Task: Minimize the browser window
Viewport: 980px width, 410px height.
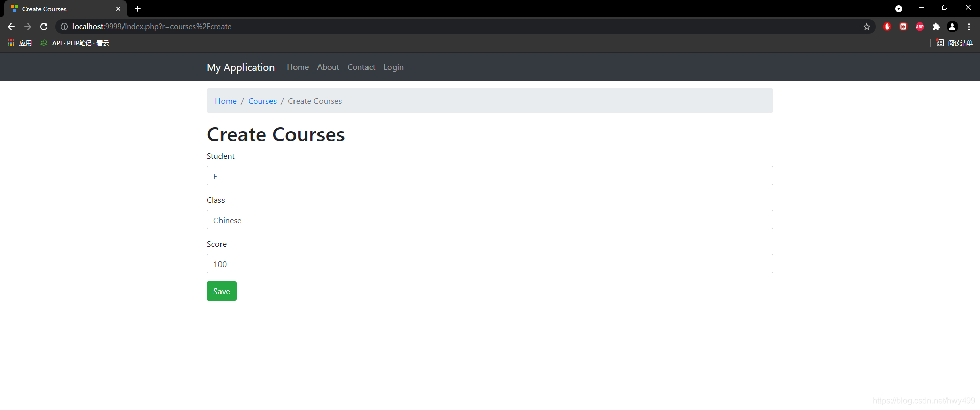Action: 921,8
